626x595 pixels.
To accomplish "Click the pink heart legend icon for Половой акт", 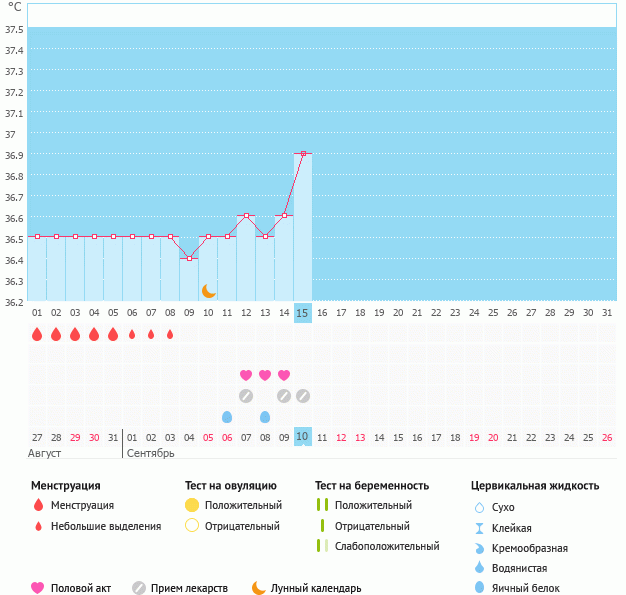I will point(38,588).
